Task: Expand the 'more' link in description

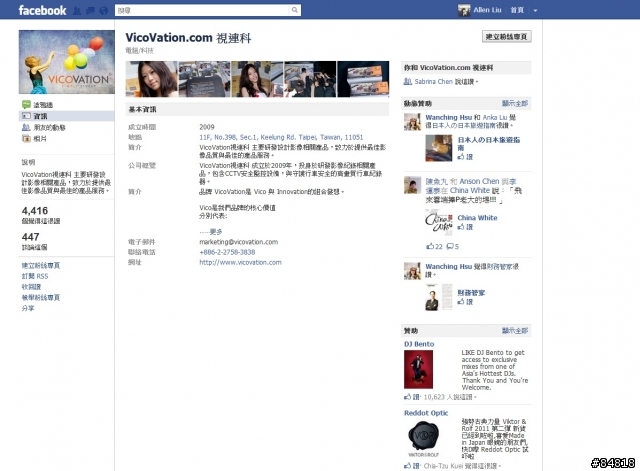Action: click(216, 232)
